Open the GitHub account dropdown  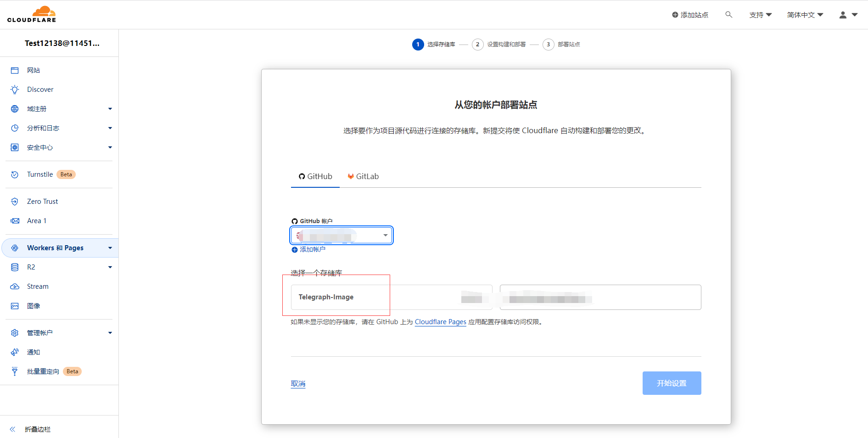[341, 236]
